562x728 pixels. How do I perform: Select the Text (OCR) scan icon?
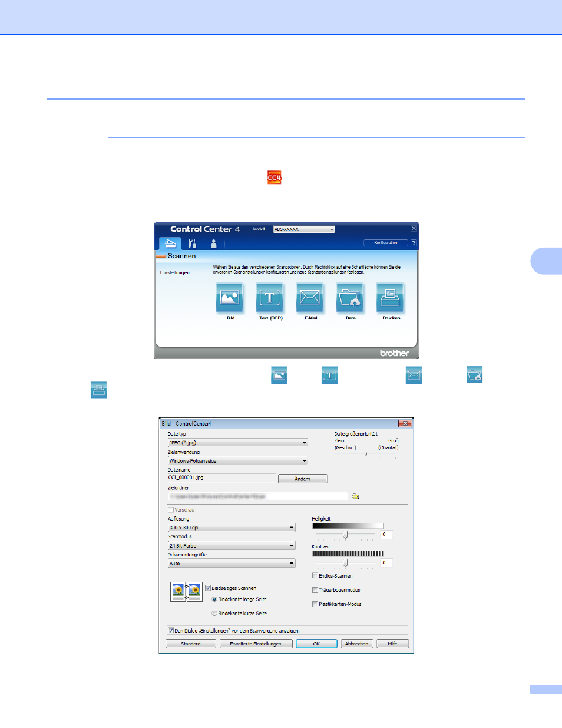pyautogui.click(x=270, y=298)
